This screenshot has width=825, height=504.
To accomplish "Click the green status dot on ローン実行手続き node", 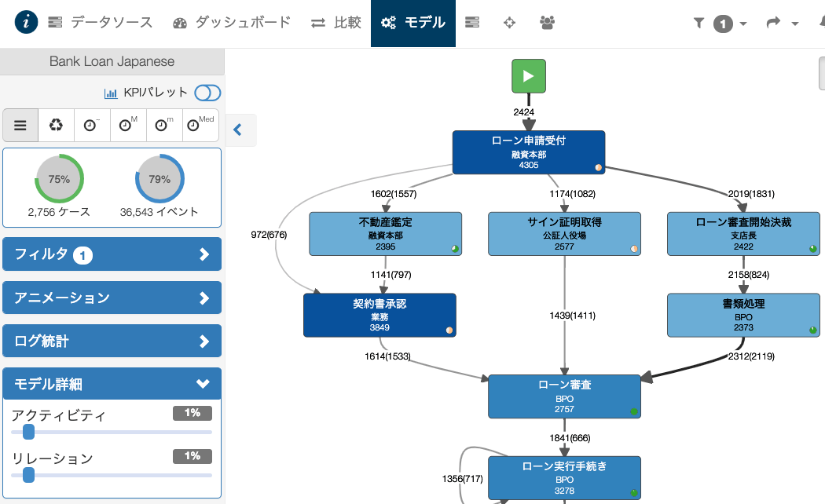I will point(634,493).
